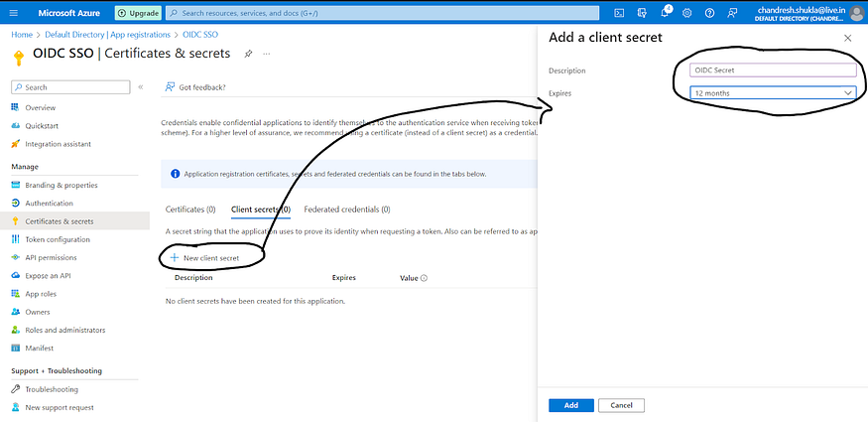
Task: Collapse the sidebar with the double chevron
Action: pyautogui.click(x=141, y=87)
